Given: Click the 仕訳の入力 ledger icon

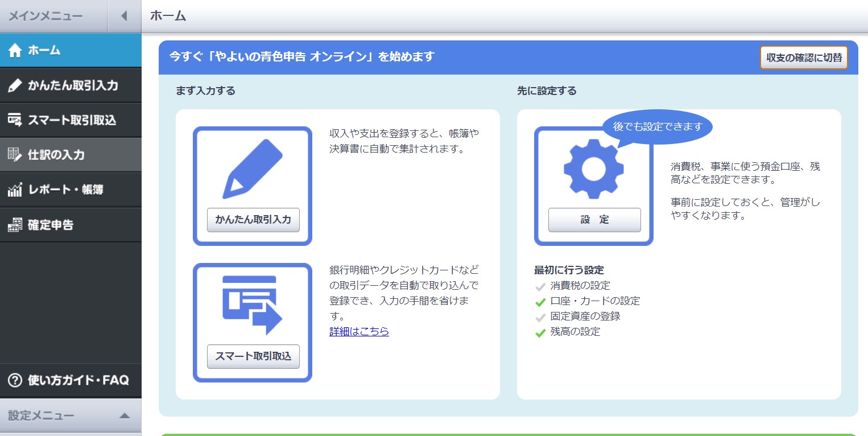Looking at the screenshot, I should pyautogui.click(x=15, y=155).
